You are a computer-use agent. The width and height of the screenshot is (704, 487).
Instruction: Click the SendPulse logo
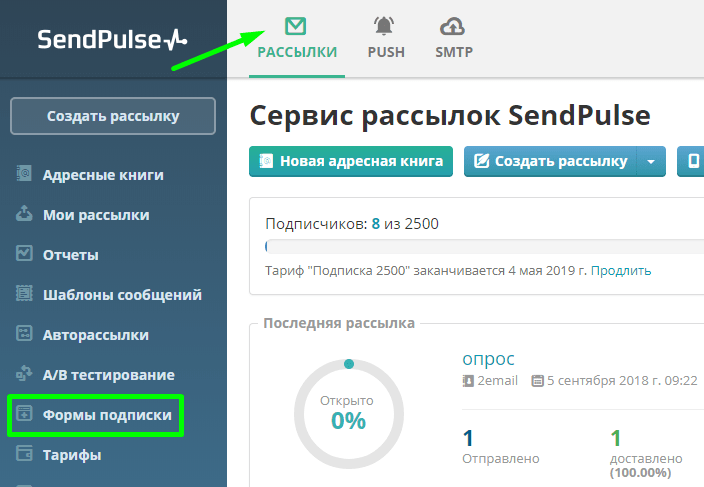click(112, 39)
